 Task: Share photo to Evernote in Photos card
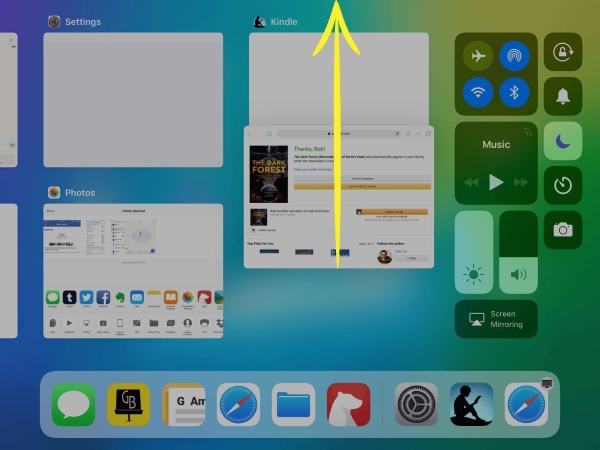click(120, 297)
